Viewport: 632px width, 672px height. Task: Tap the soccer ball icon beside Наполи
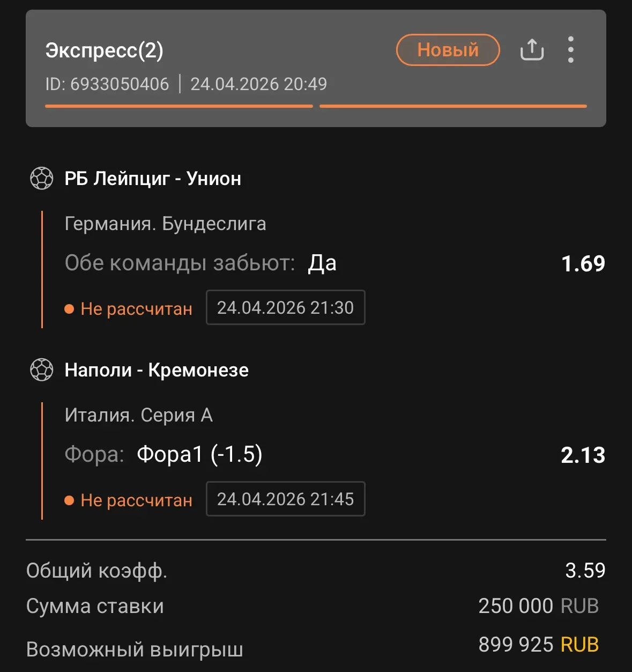[x=42, y=370]
